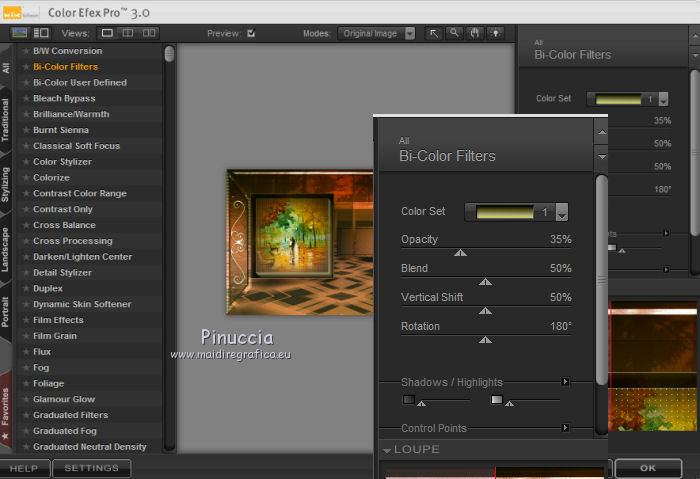Switch to split preview view
Image resolution: width=700 pixels, height=479 pixels.
tap(130, 33)
